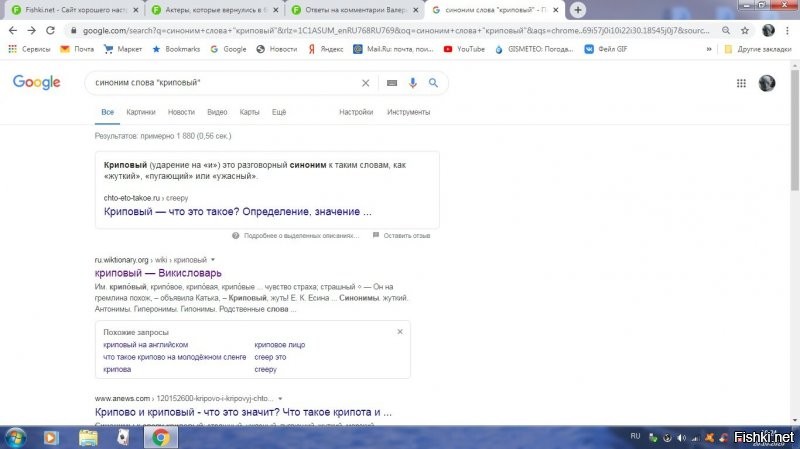
Task: Open 'Подробнее о выделенных описаниях' help link
Action: 301,236
